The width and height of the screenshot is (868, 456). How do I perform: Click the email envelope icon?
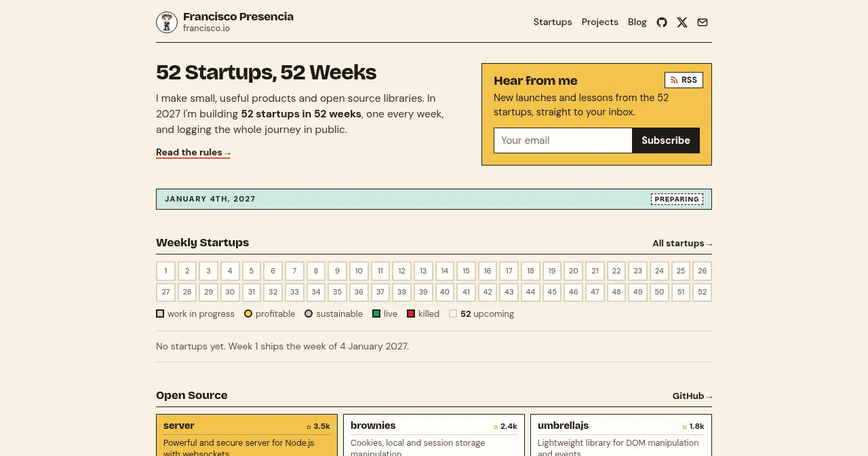click(703, 22)
